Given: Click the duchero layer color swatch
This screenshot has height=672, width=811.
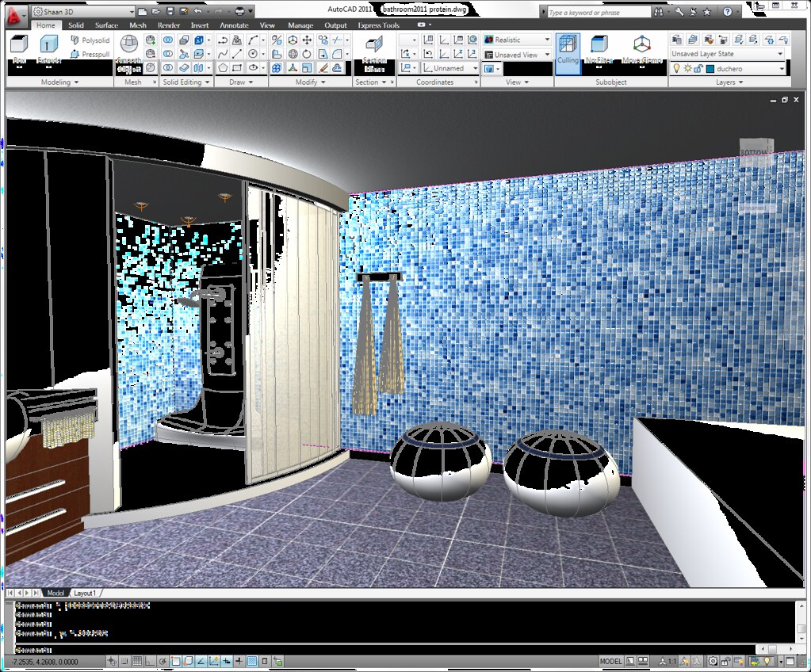Looking at the screenshot, I should pyautogui.click(x=710, y=68).
